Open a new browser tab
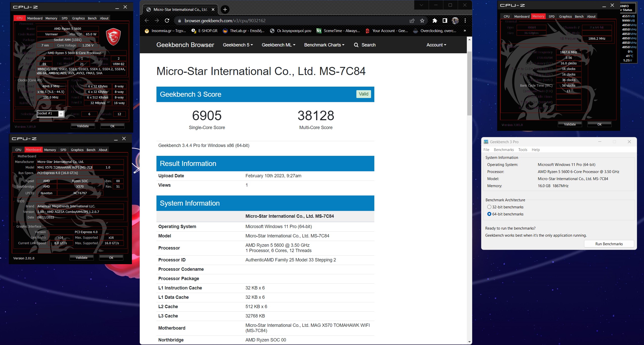This screenshot has height=345, width=644. pos(225,10)
